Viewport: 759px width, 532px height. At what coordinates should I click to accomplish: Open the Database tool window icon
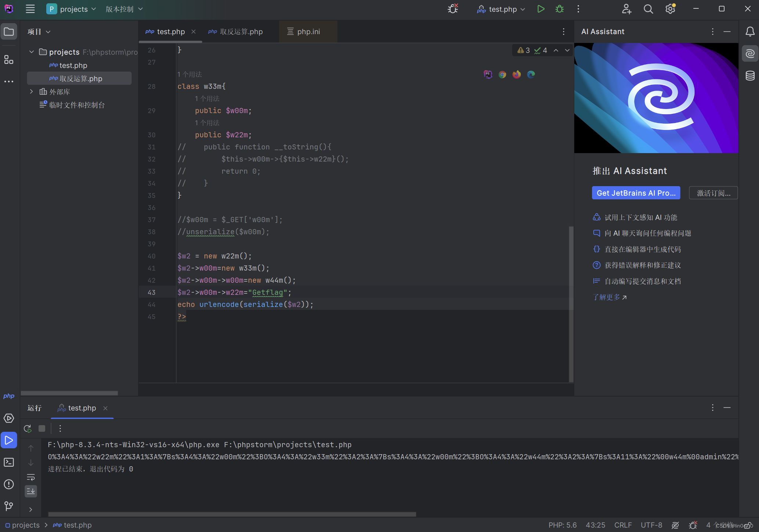750,76
